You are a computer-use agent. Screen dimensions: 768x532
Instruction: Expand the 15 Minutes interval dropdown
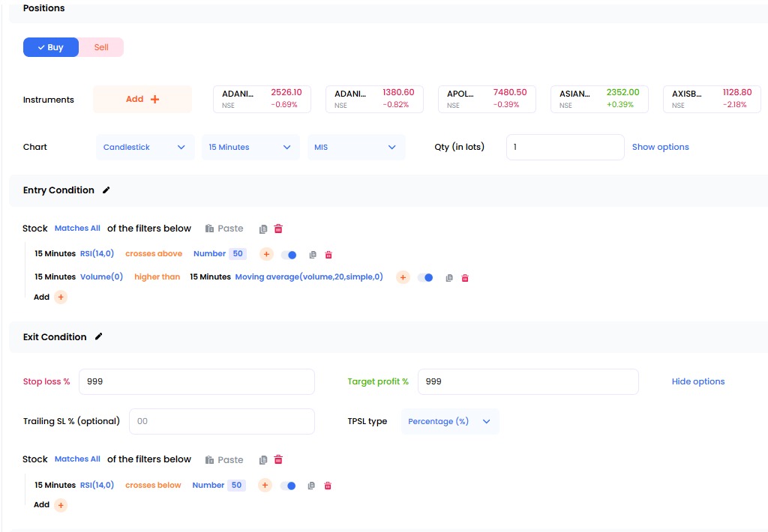pos(250,148)
